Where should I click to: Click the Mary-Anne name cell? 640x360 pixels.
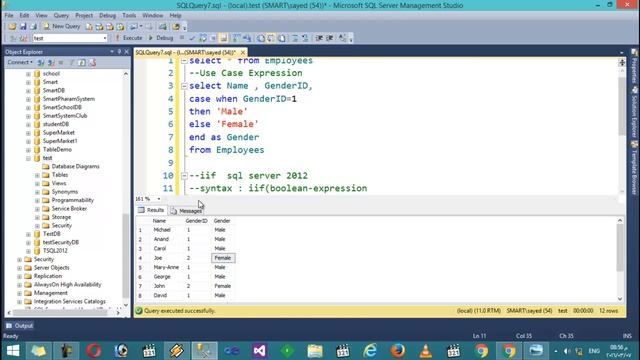(166, 267)
